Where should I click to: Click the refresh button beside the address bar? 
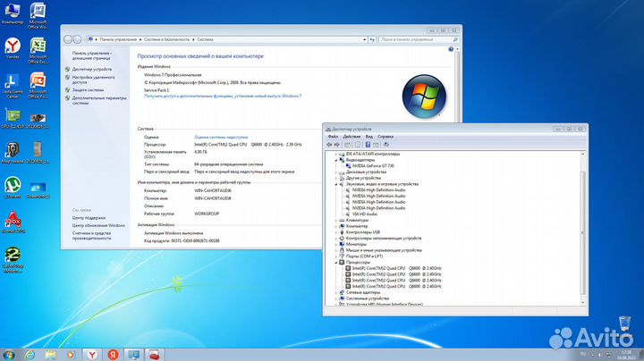[372, 39]
